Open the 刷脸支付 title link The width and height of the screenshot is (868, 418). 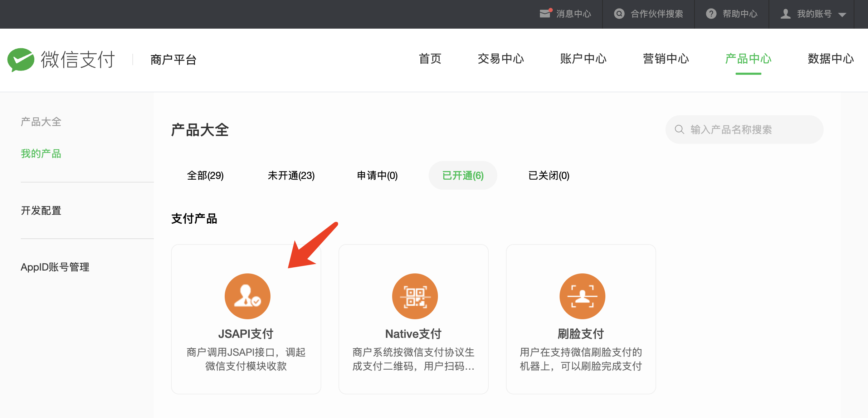pyautogui.click(x=581, y=334)
